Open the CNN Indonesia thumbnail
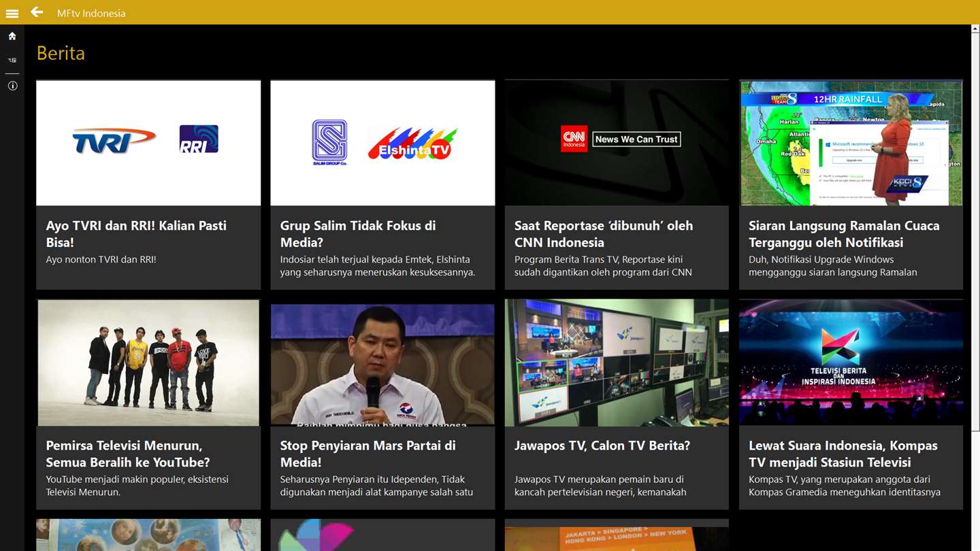Screen dimensions: 980x551 click(x=617, y=143)
